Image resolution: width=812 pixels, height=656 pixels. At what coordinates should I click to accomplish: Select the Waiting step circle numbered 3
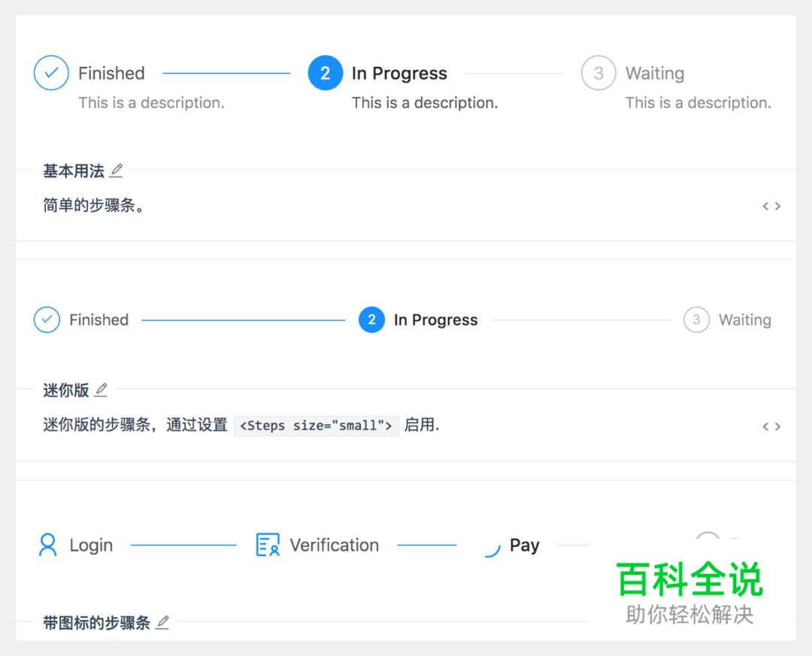pos(598,73)
